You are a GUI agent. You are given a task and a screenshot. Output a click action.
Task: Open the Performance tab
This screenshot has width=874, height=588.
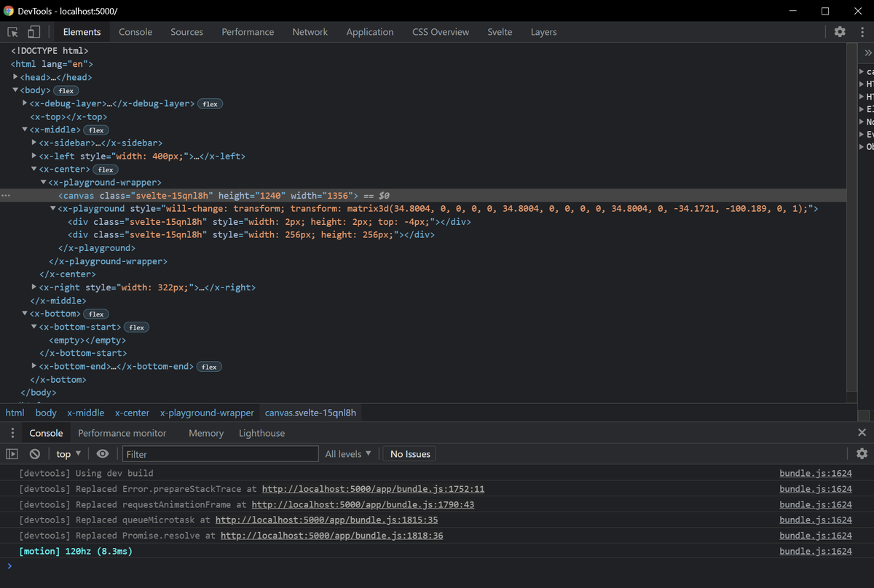point(248,32)
